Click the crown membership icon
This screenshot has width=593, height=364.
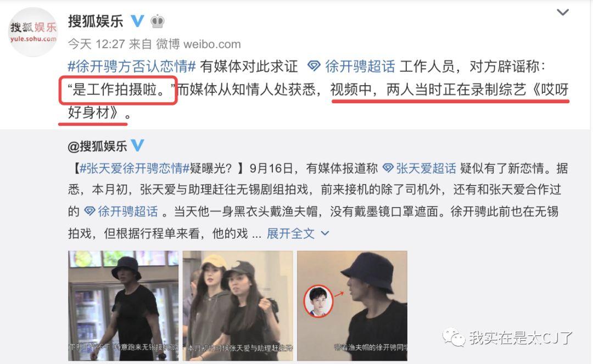(158, 21)
